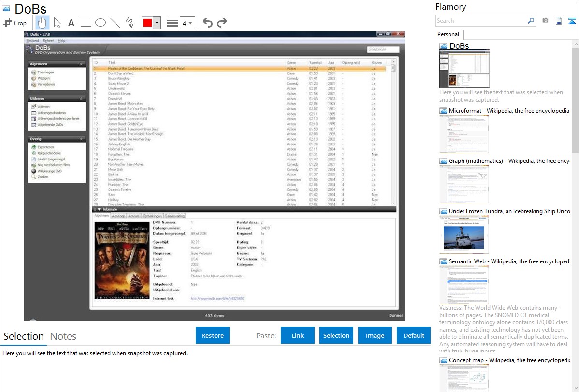Collapse the Algemeen sidebar panel
The image size is (579, 392).
81,64
